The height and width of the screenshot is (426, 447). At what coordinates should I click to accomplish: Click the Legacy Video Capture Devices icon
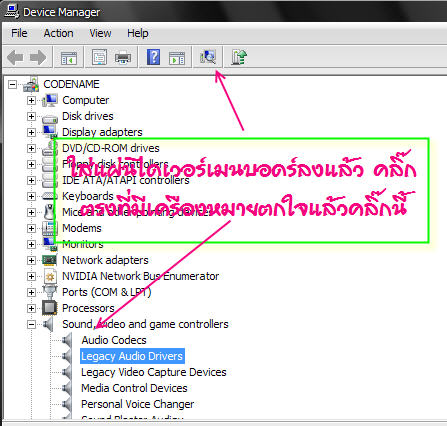pyautogui.click(x=67, y=372)
